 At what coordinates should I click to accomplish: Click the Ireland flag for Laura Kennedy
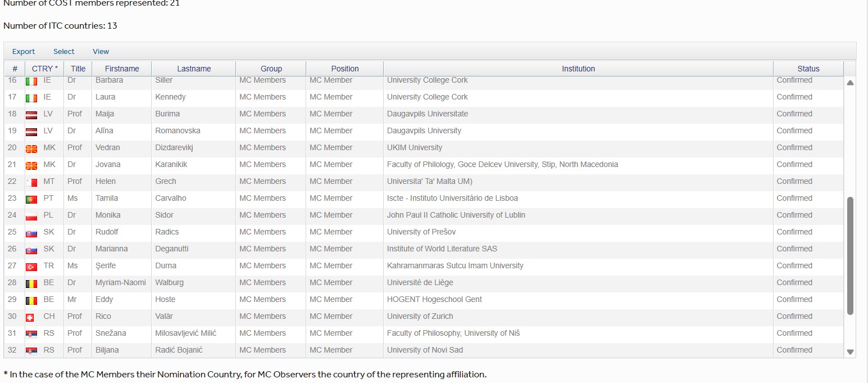[x=31, y=98]
